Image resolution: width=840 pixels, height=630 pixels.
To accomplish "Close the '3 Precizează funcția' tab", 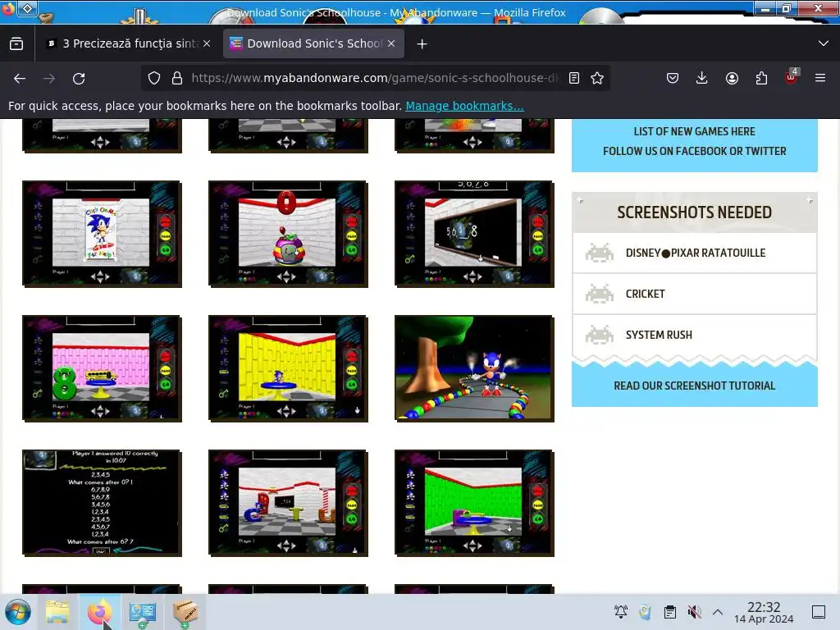I will click(x=207, y=43).
